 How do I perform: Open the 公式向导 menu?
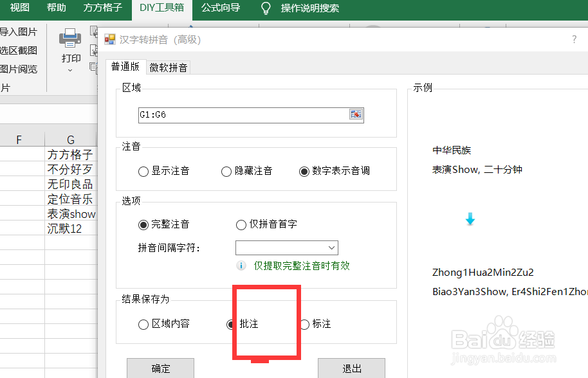coord(221,8)
